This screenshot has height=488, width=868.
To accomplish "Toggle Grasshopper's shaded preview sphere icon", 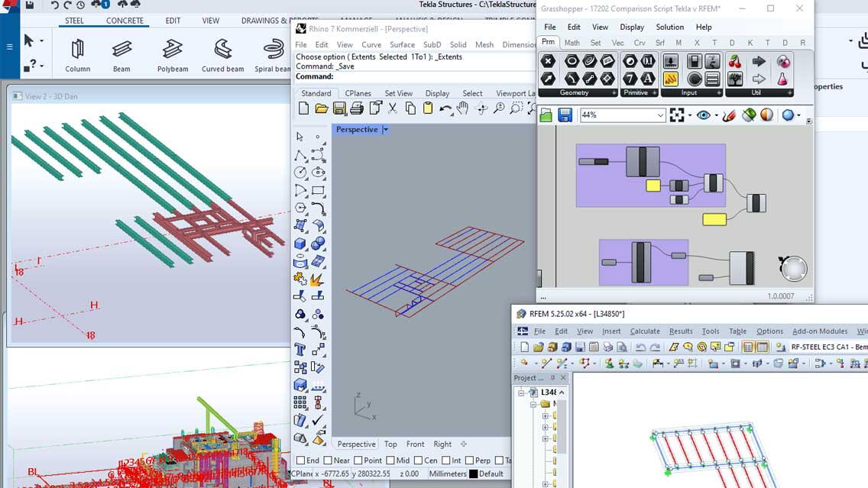I will click(x=766, y=115).
